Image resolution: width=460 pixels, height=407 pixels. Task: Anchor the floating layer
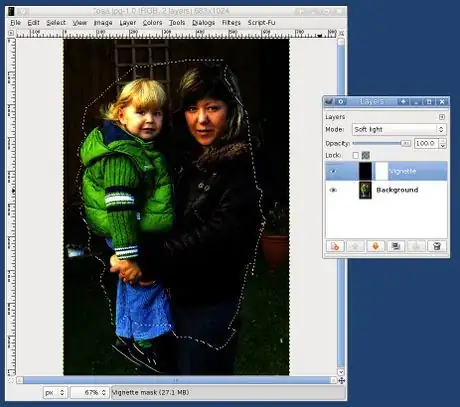pos(416,246)
